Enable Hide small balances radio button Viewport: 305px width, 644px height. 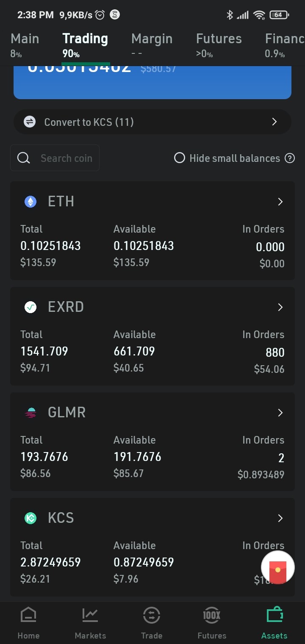pos(180,158)
